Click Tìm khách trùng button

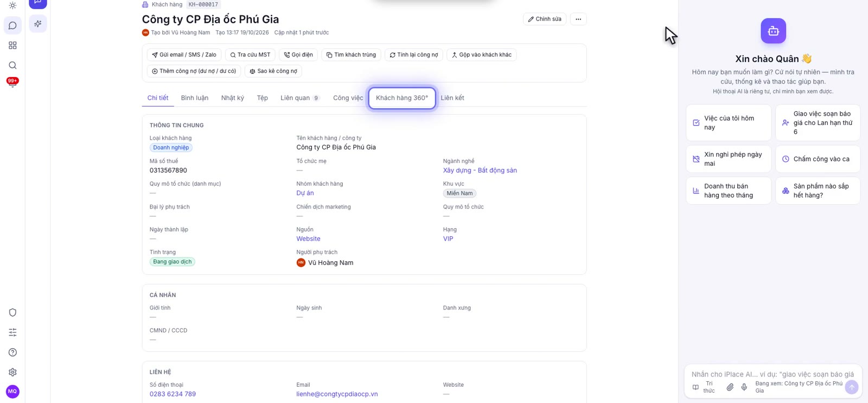pos(351,55)
